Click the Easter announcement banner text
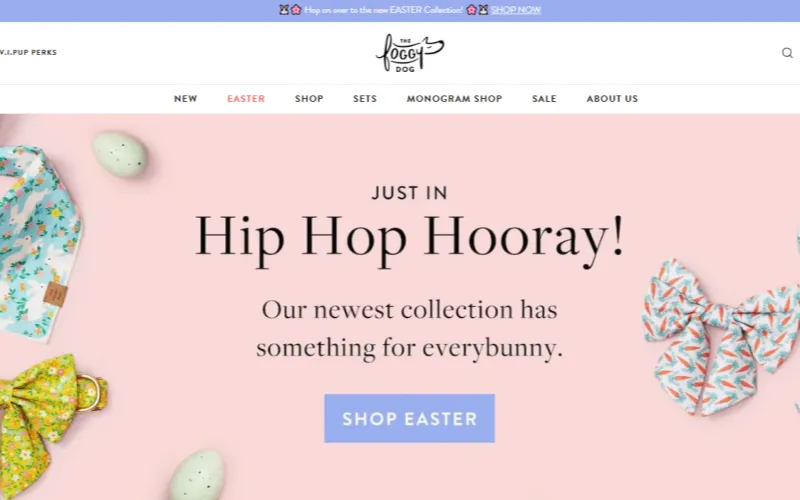The image size is (800, 500). pyautogui.click(x=384, y=10)
